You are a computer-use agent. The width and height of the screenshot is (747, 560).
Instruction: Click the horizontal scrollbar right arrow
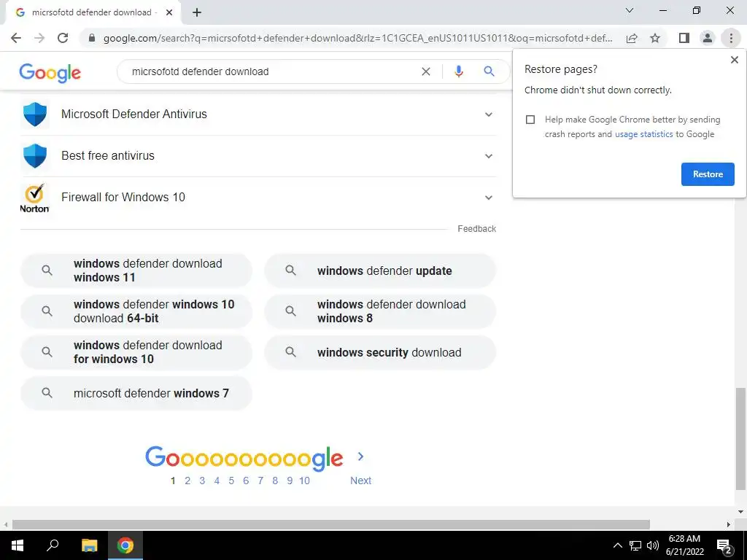(x=729, y=525)
